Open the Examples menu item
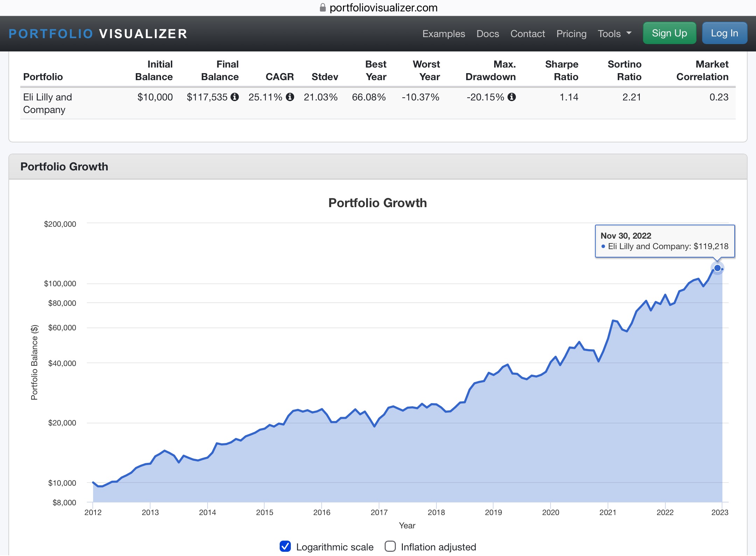 tap(443, 34)
